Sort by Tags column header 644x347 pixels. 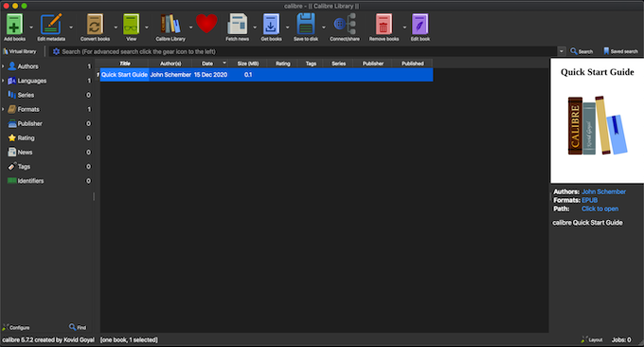[311, 64]
